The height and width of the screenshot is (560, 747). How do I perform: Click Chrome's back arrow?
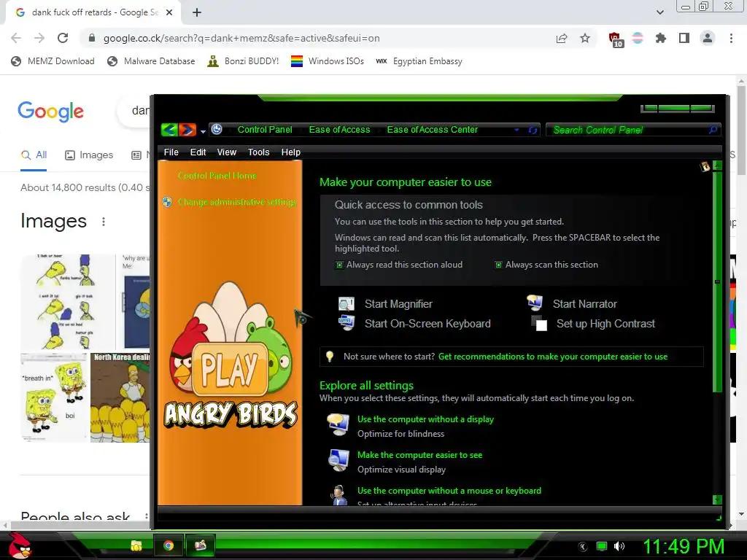[16, 38]
